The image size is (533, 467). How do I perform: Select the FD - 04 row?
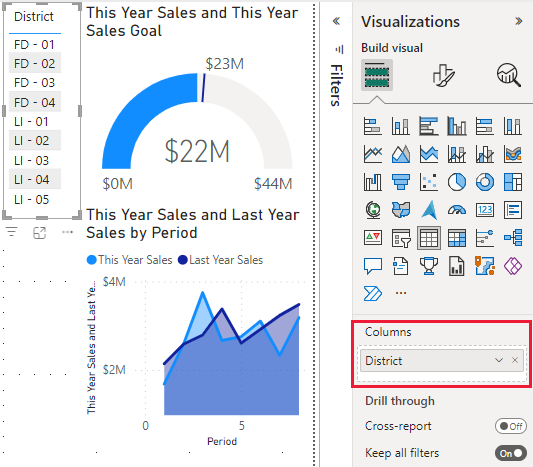click(35, 102)
